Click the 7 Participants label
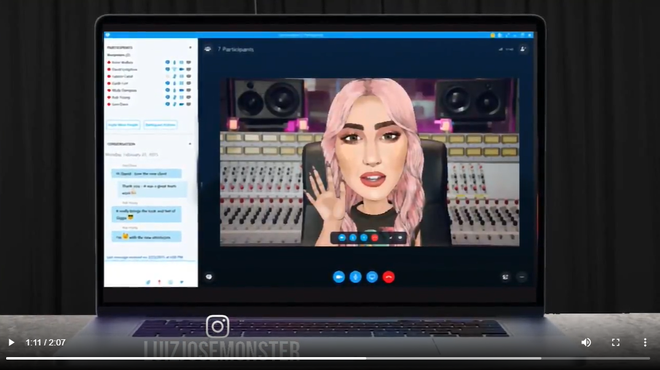Image resolution: width=660 pixels, height=370 pixels. [x=236, y=50]
